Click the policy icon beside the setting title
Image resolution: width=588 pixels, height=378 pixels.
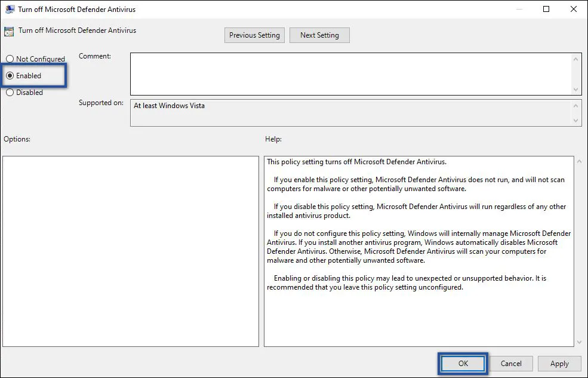[x=8, y=30]
